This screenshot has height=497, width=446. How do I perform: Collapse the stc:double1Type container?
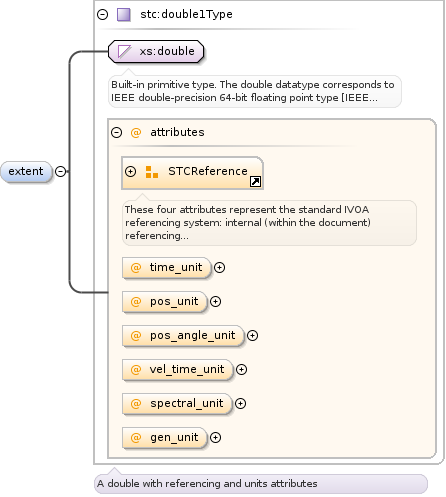[103, 15]
